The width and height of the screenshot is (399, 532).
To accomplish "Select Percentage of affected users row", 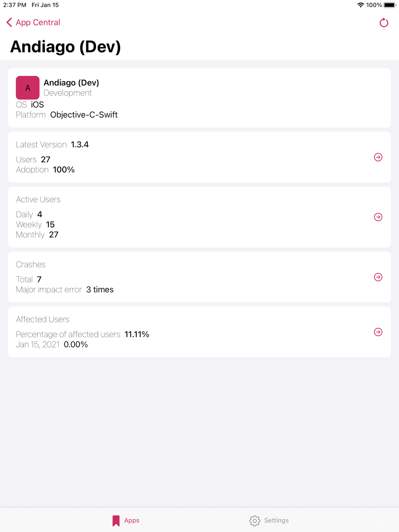I will pos(83,334).
